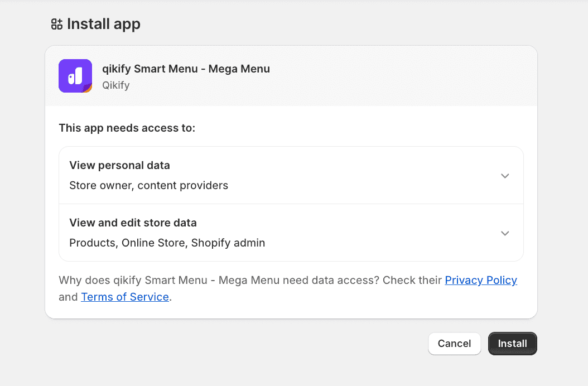This screenshot has height=386, width=588.
Task: Click the Install app page heading
Action: click(104, 24)
